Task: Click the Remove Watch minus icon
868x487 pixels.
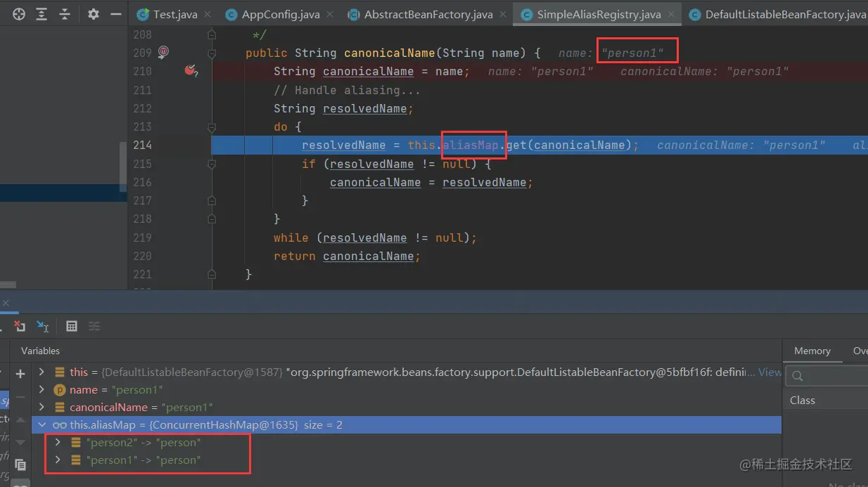Action: 20,397
